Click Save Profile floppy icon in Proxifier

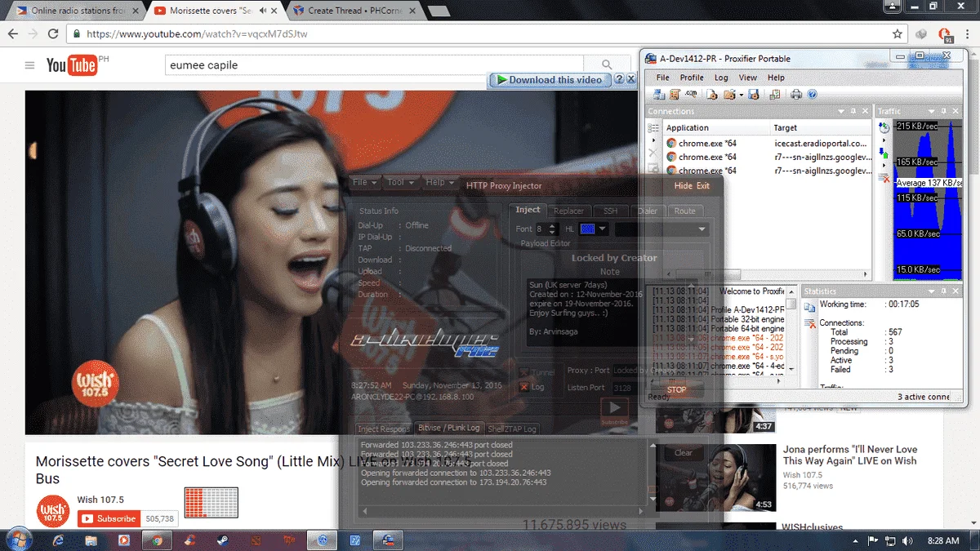[x=754, y=95]
